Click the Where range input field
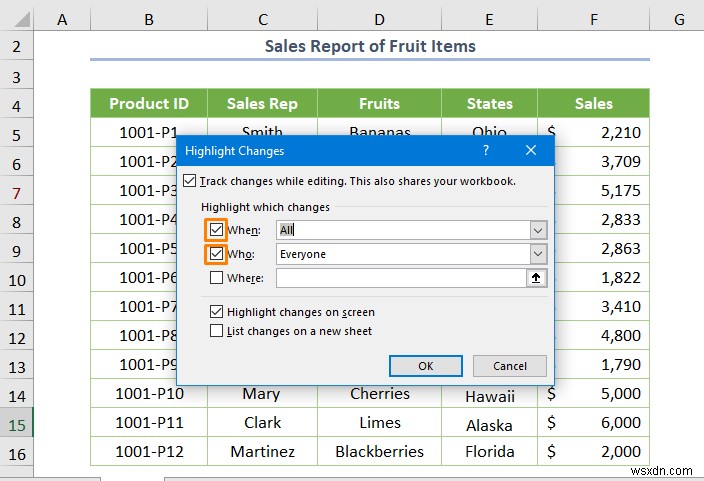Viewport: 704px width, 481px height. point(401,279)
